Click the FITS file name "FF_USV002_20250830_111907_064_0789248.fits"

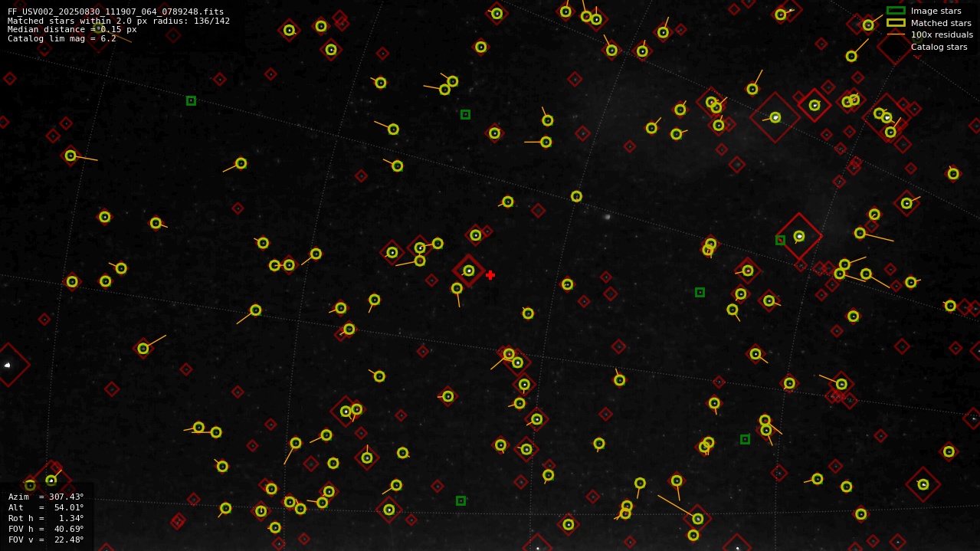[x=116, y=11]
